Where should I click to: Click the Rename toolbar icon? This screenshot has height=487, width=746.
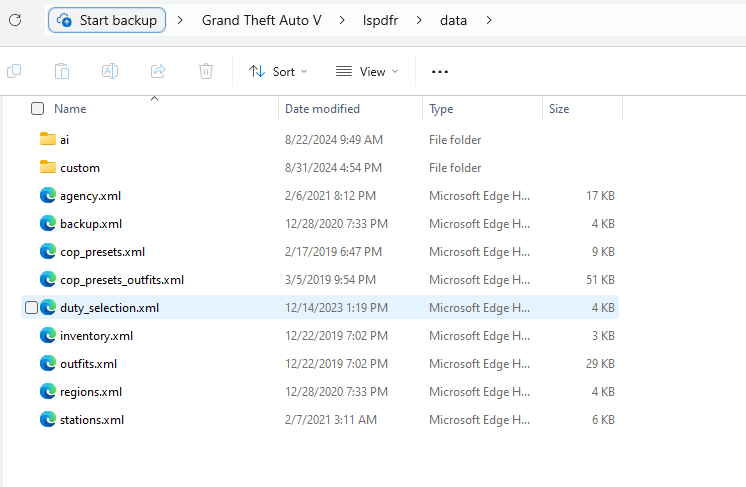[x=110, y=71]
